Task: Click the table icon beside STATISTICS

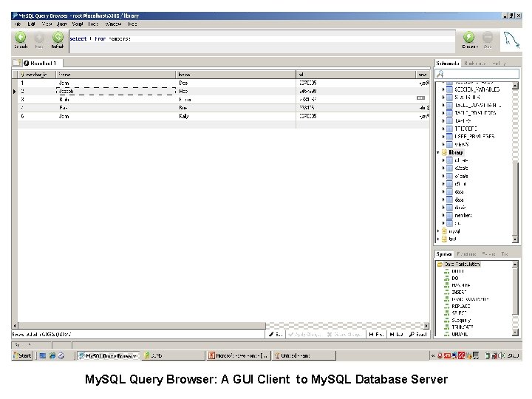Action: (449, 98)
